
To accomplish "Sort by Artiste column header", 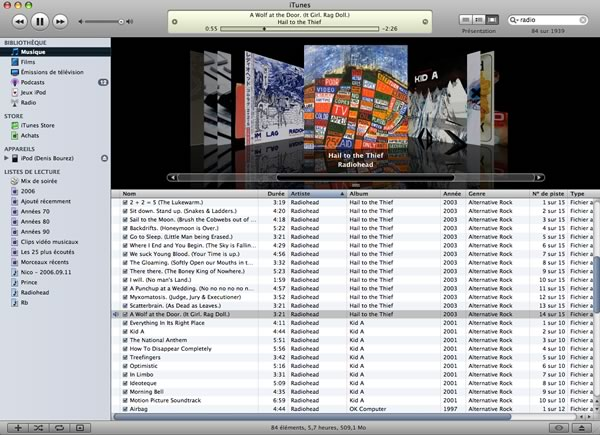I will pos(317,194).
